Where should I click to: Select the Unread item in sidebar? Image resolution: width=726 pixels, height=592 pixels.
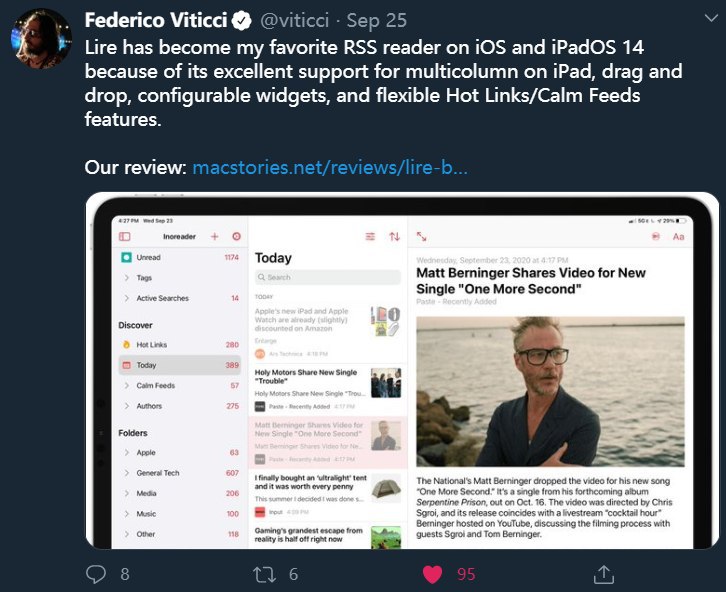pyautogui.click(x=180, y=257)
